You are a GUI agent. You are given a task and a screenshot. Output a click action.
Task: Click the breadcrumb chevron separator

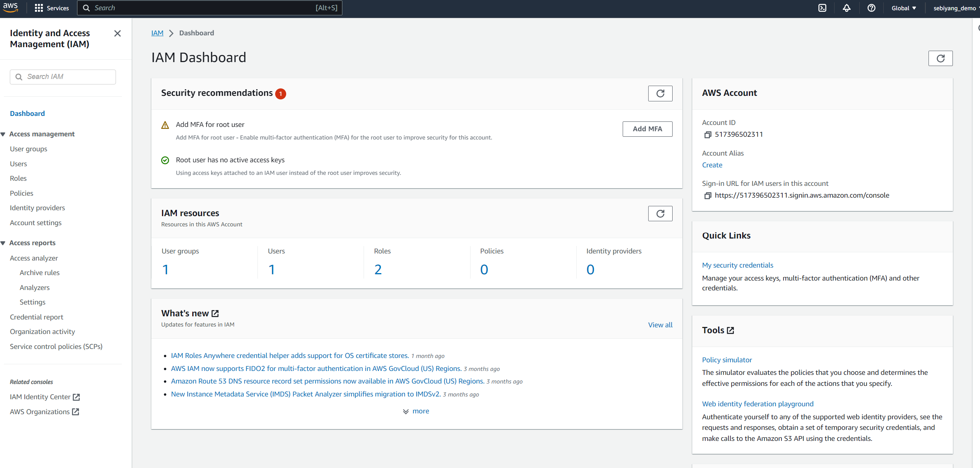(x=171, y=33)
